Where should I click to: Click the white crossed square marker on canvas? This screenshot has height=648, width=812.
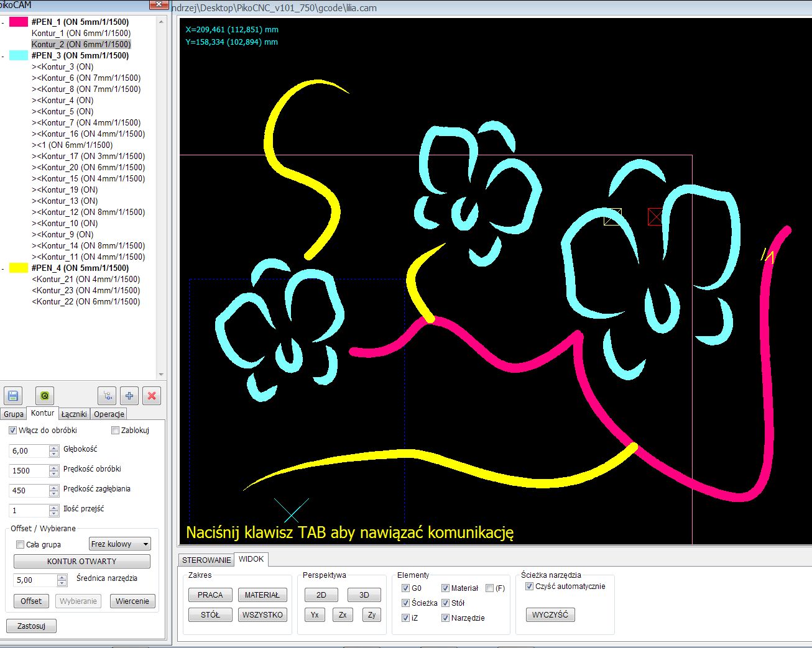[613, 217]
